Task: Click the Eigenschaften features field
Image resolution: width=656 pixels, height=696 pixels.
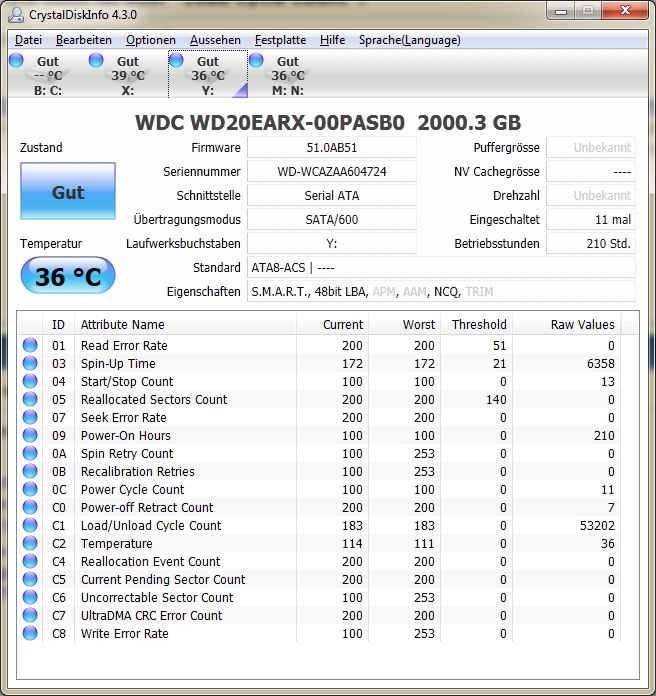Action: pyautogui.click(x=441, y=292)
